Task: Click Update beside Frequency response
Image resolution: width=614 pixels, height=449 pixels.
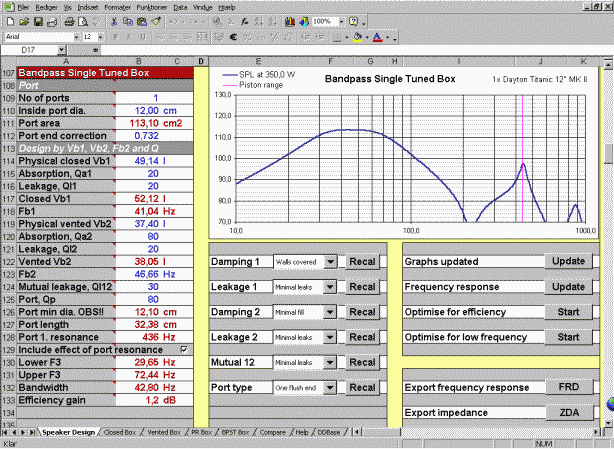Action: [x=569, y=287]
